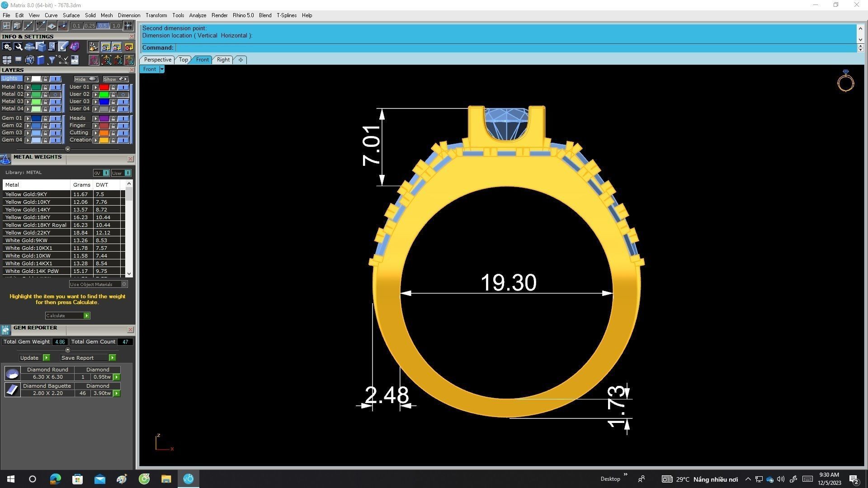The width and height of the screenshot is (868, 488).
Task: Switch to the Perspective viewport tab
Action: pos(157,59)
